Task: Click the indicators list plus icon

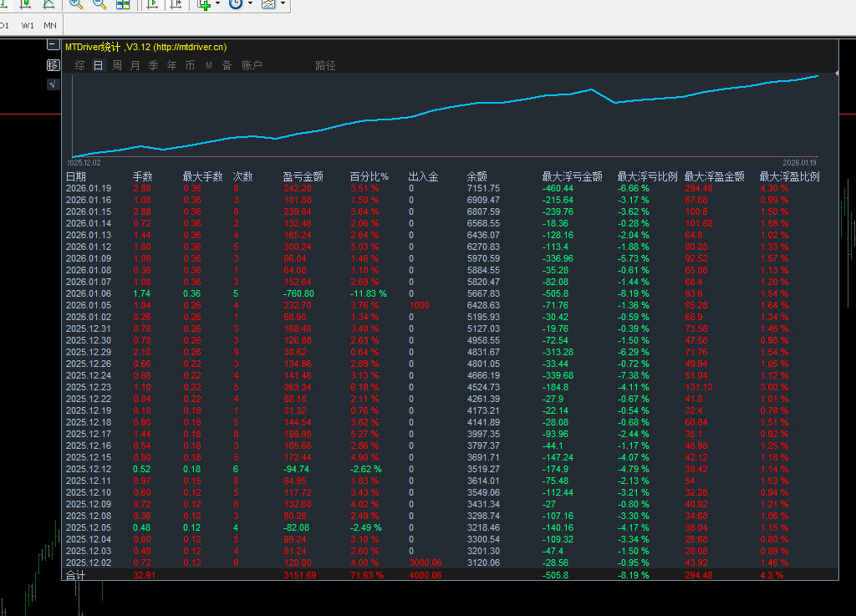Action: click(204, 5)
